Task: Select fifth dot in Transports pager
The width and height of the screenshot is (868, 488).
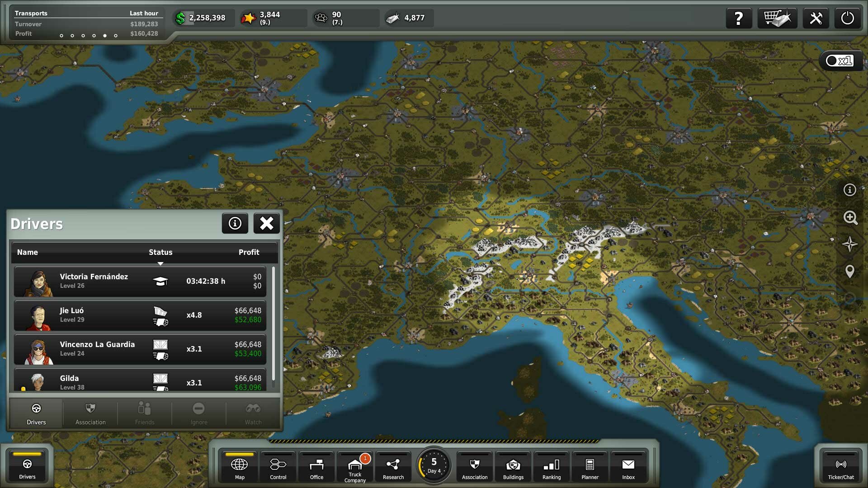Action: 105,36
